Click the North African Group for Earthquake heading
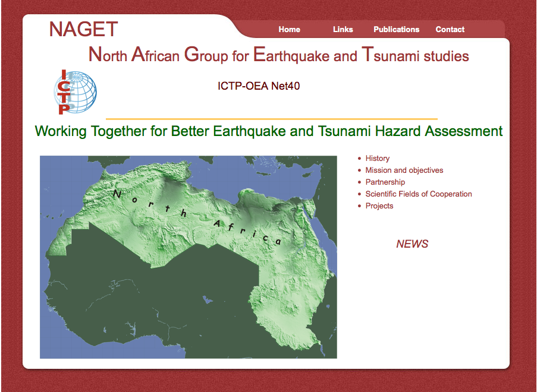This screenshot has width=537, height=392. pyautogui.click(x=278, y=55)
